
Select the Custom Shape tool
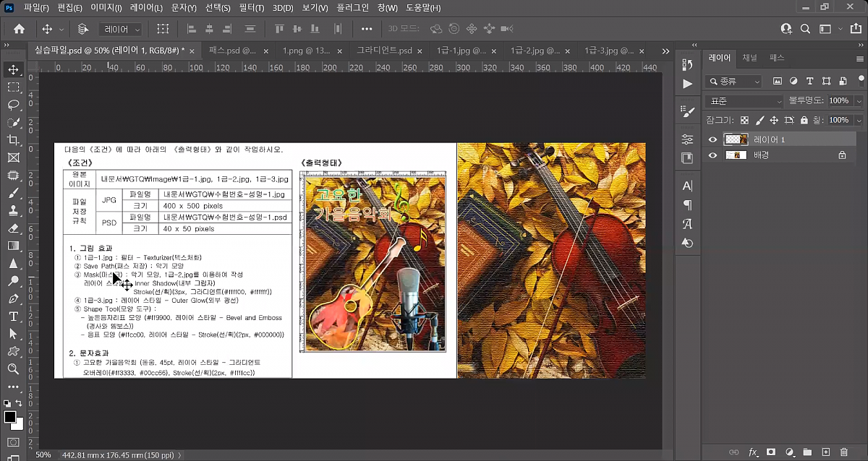point(13,352)
